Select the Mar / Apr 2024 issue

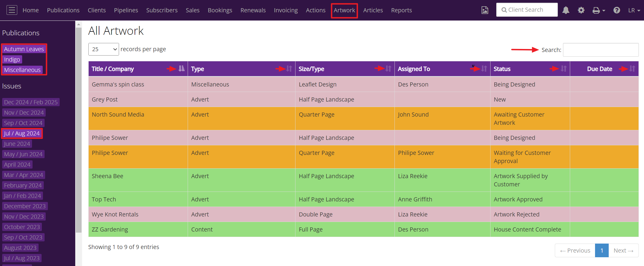click(24, 175)
